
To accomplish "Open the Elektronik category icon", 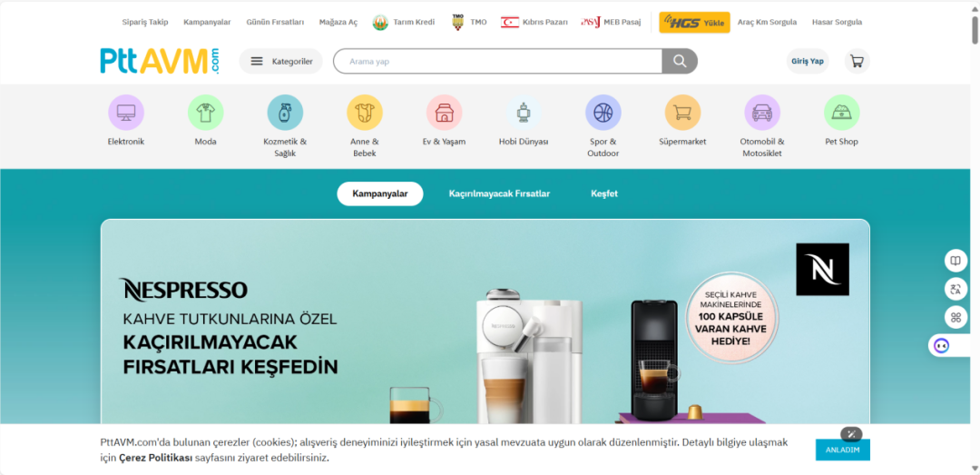I will pyautogui.click(x=125, y=113).
